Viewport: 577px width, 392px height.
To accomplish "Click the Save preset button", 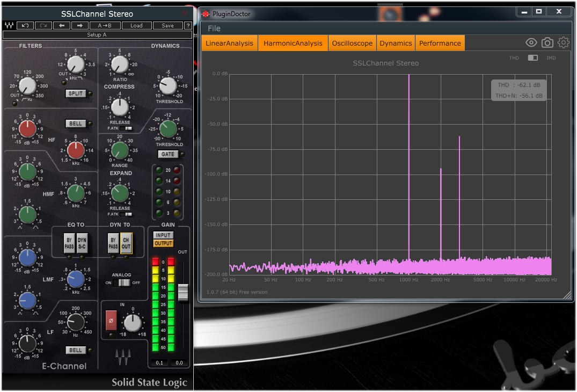I will (167, 25).
